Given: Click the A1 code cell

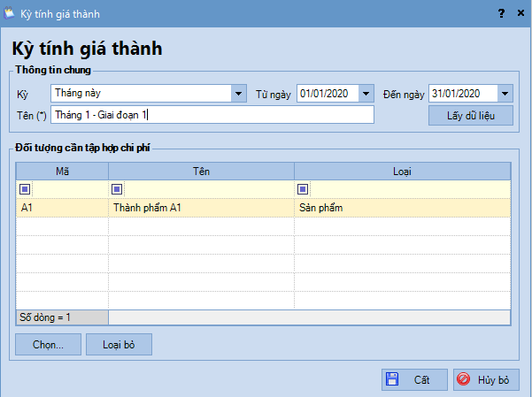Looking at the screenshot, I should (x=62, y=208).
